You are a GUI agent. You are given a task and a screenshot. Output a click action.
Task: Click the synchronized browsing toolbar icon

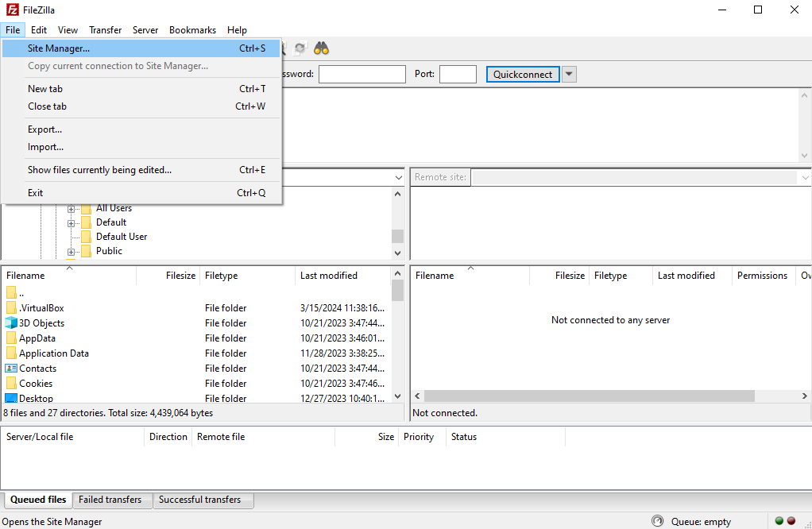coord(300,48)
